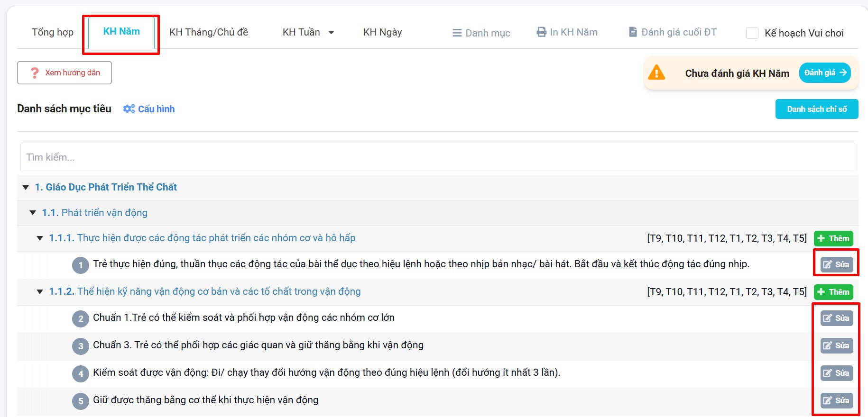Focus the Tìm kiếm search field

coord(436,157)
